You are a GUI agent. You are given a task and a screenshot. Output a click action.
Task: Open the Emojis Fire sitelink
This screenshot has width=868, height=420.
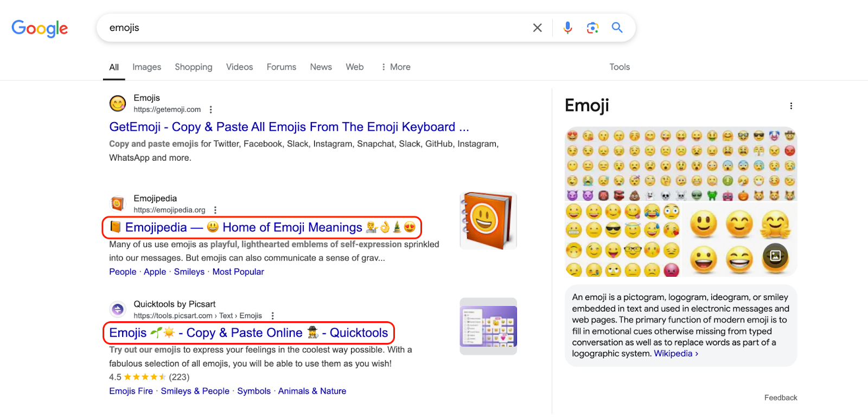131,391
